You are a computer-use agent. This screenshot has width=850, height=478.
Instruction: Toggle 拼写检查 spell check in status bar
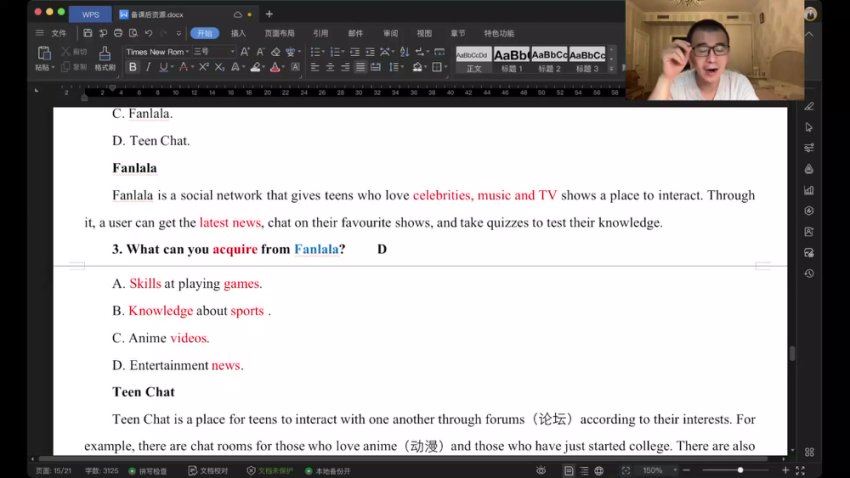point(148,471)
